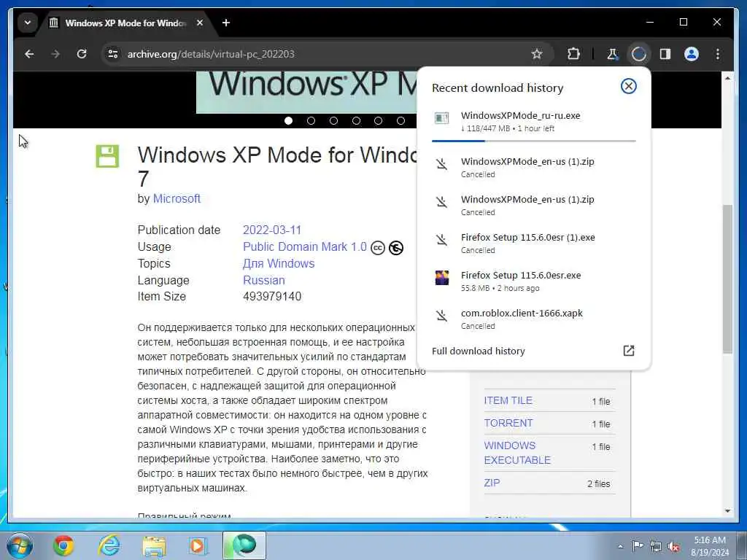747x560 pixels.
Task: Open Full download history link
Action: click(479, 351)
